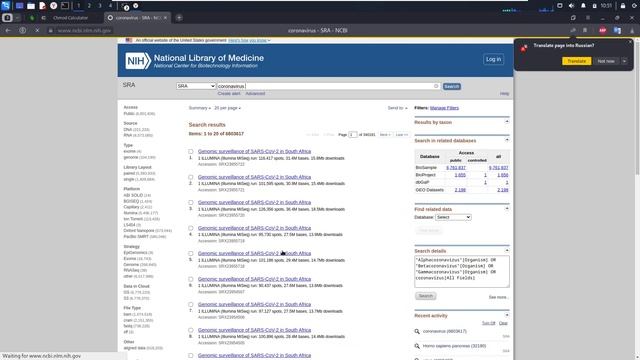Close the translate popup
This screenshot has height=360, width=640.
coord(630,42)
